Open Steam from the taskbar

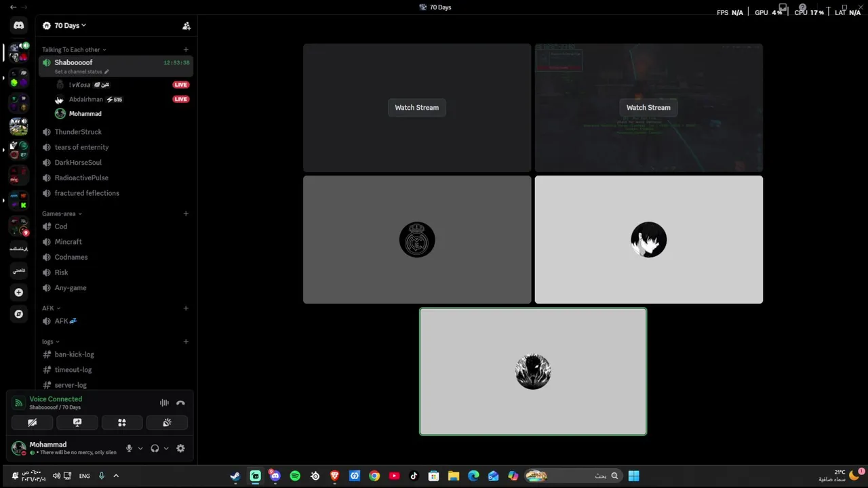click(x=235, y=476)
